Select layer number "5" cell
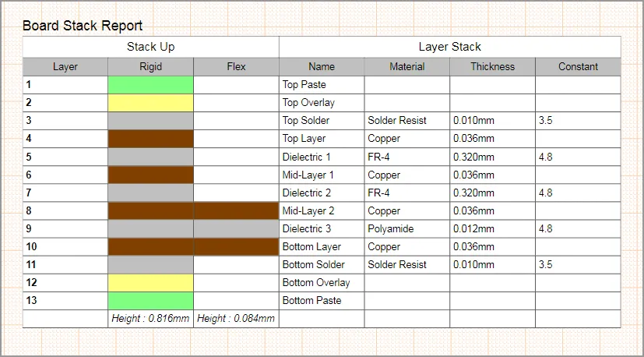 click(x=65, y=157)
